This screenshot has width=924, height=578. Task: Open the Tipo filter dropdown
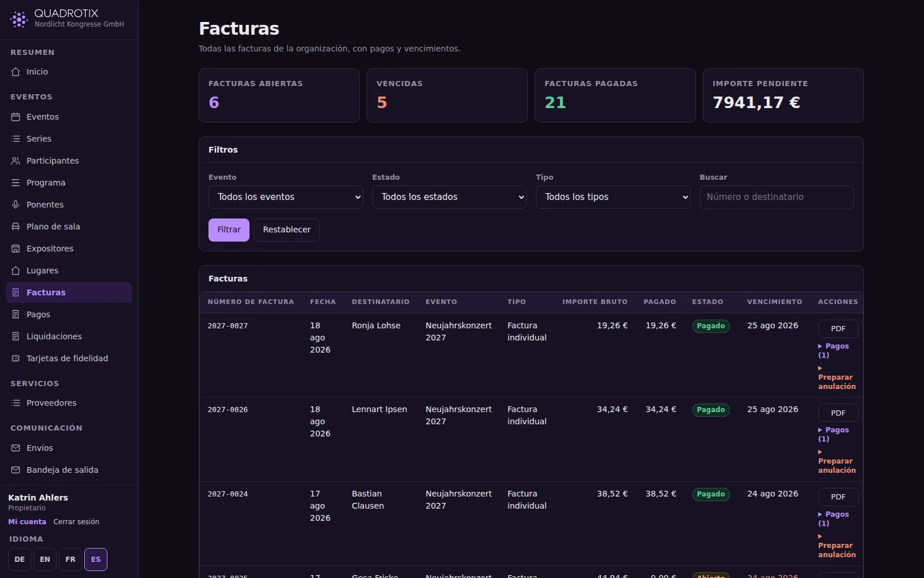click(x=613, y=197)
